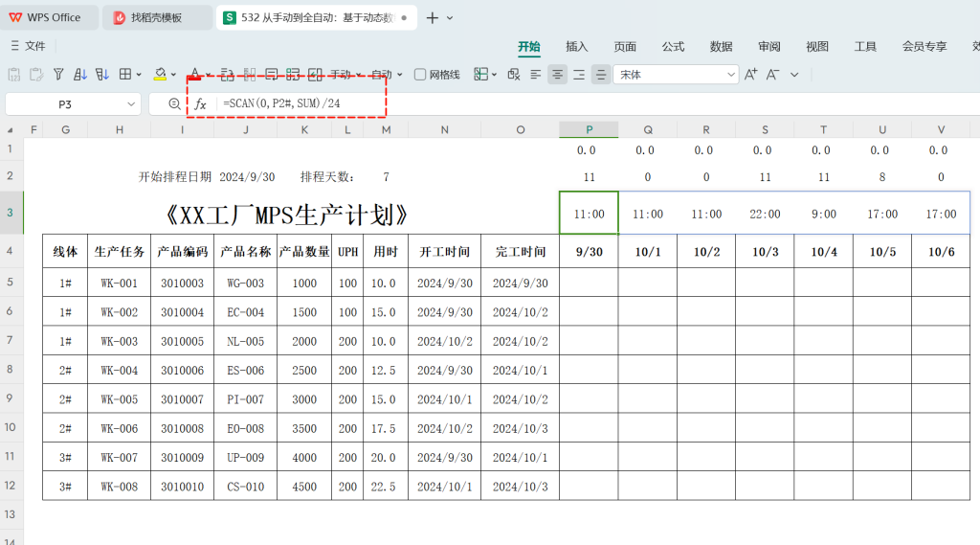980x545 pixels.
Task: Click the 10/3 date header cell
Action: pos(765,252)
